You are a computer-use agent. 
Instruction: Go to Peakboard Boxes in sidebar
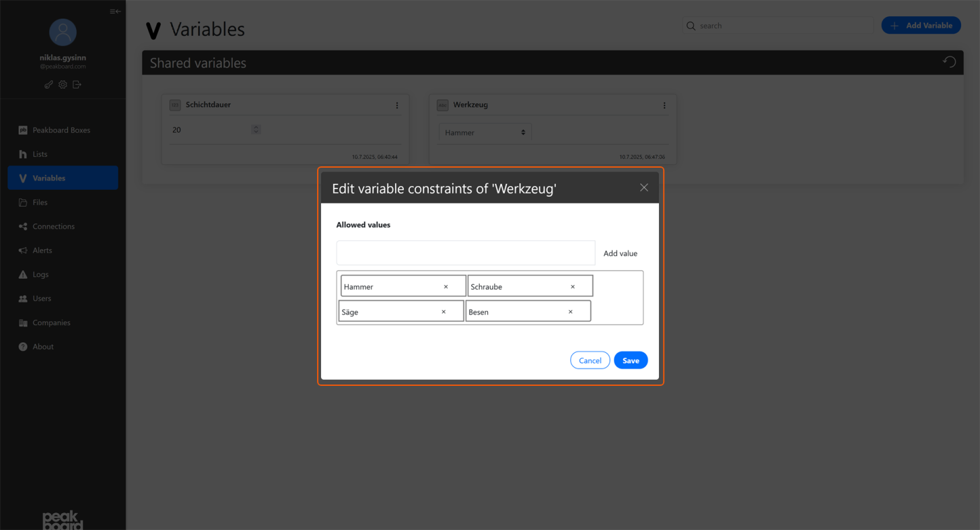point(61,130)
